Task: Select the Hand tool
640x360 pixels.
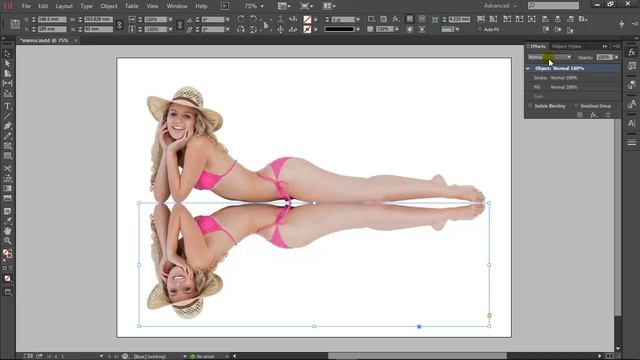Action: pos(7,231)
